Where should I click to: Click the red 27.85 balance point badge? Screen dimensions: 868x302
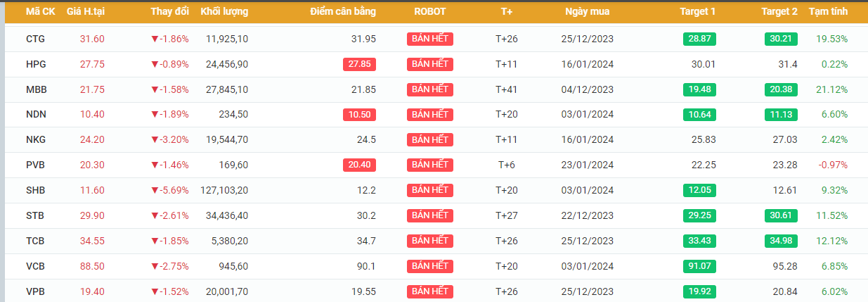click(x=359, y=64)
